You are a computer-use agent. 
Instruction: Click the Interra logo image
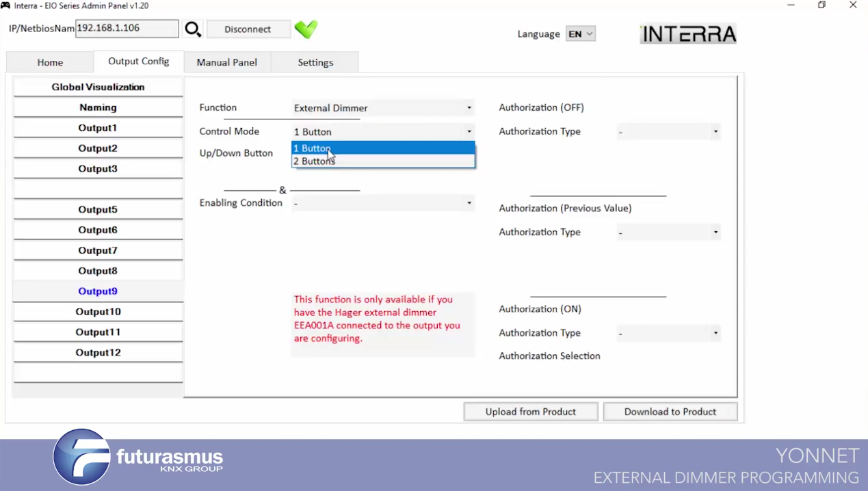pyautogui.click(x=687, y=34)
